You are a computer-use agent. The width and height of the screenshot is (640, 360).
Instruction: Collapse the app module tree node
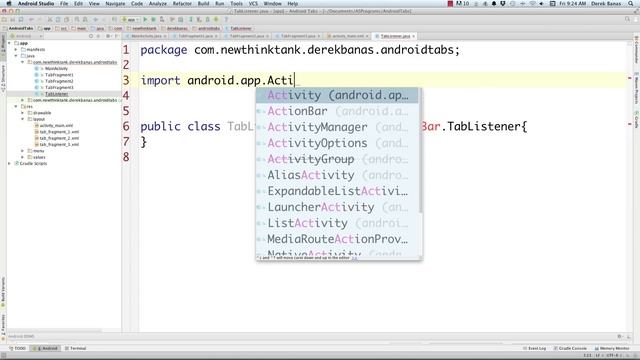pyautogui.click(x=10, y=43)
